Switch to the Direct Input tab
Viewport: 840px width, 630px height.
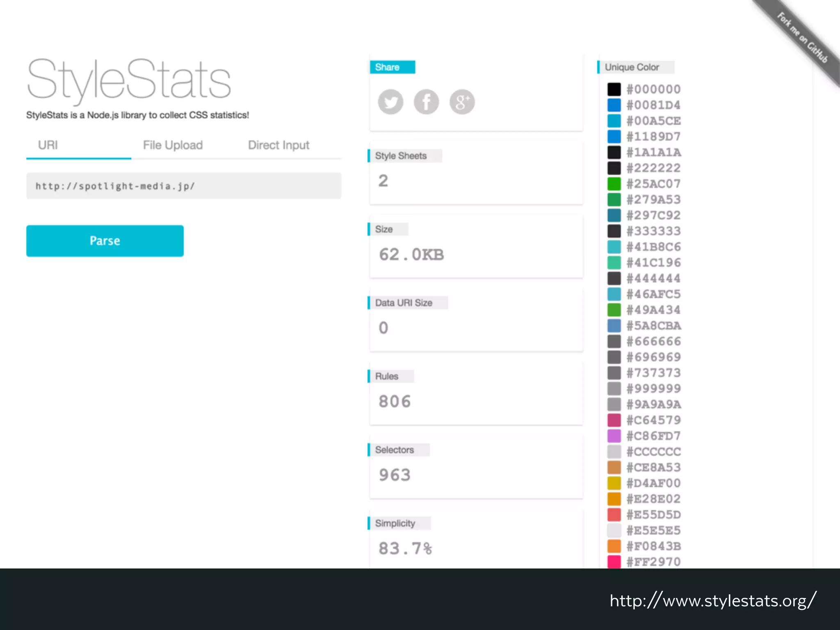click(278, 145)
